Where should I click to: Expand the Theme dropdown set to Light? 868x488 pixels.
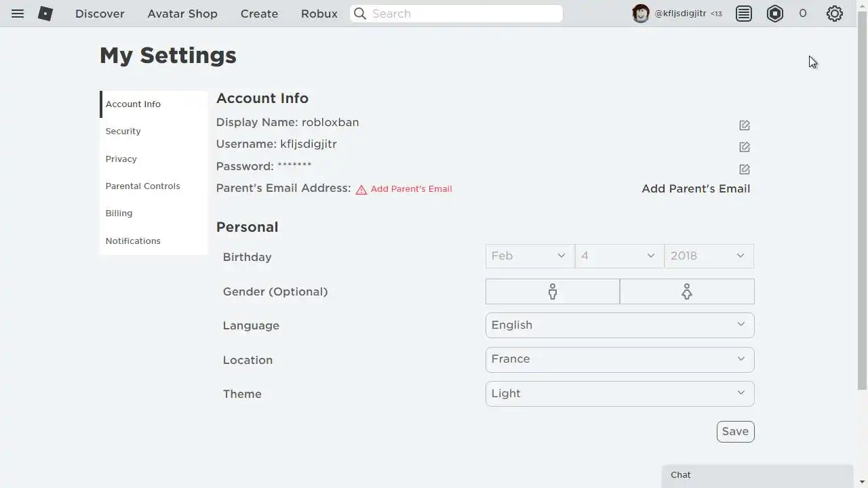click(620, 394)
